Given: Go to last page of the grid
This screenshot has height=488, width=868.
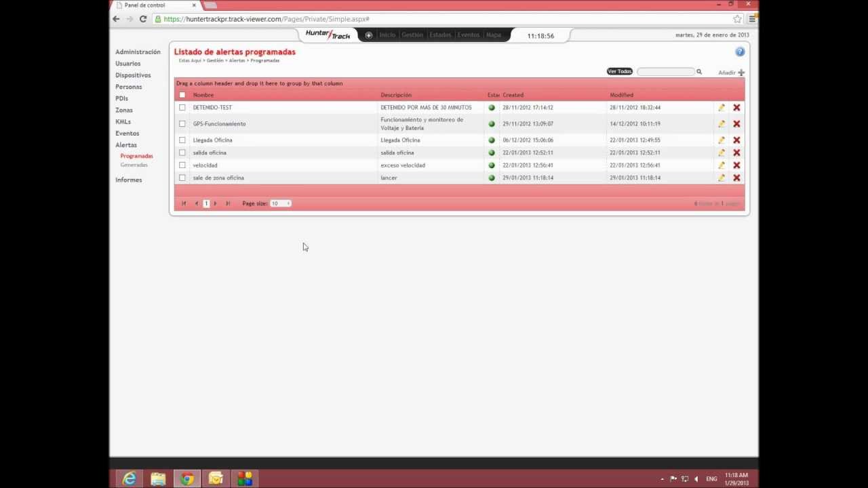Looking at the screenshot, I should [x=228, y=203].
